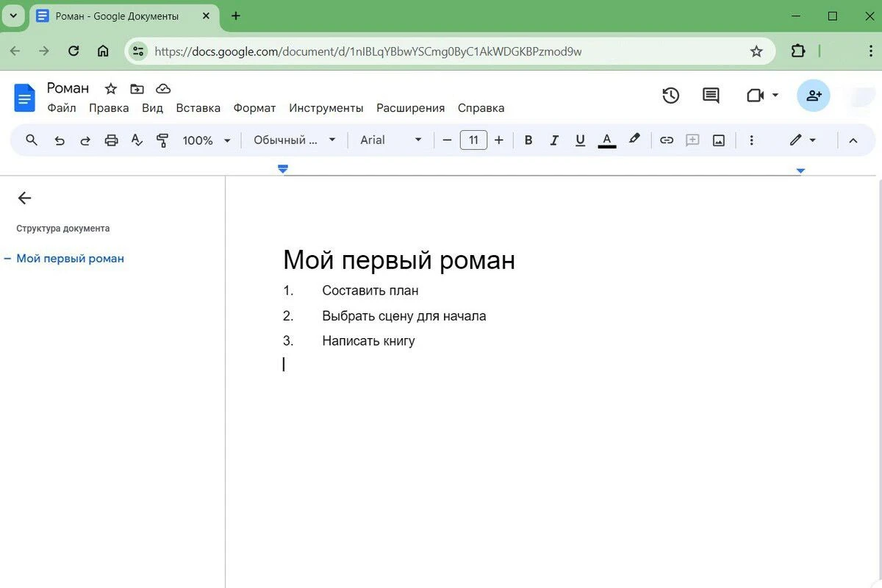Click the document title Роман
The image size is (882, 588).
pos(68,88)
